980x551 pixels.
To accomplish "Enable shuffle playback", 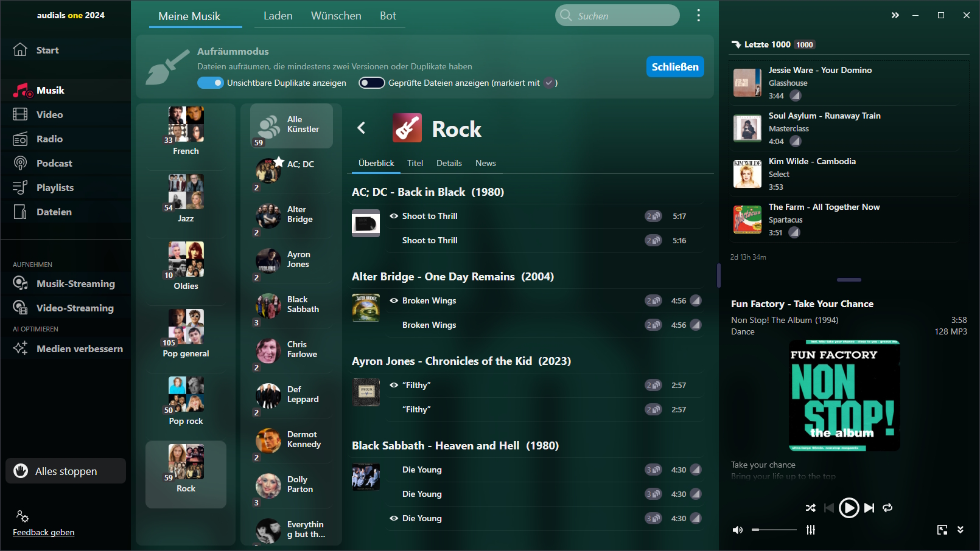I will (810, 508).
